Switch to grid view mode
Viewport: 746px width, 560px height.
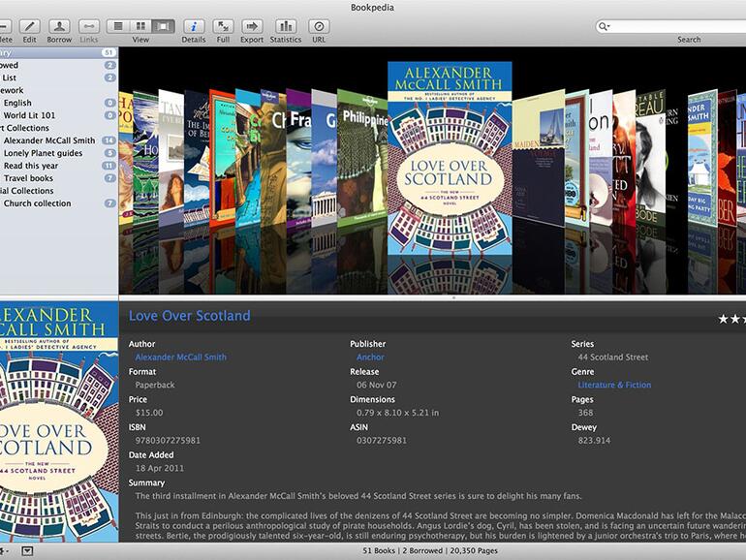140,26
